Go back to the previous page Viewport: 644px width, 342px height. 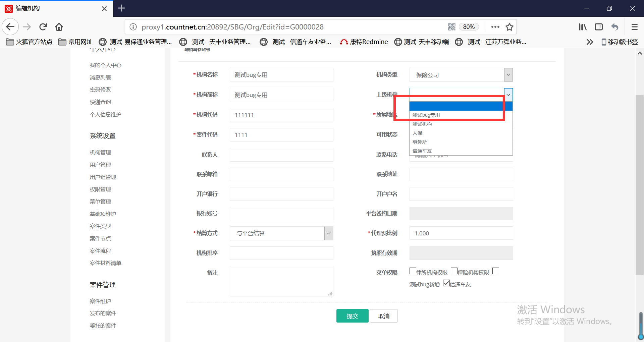pyautogui.click(x=10, y=27)
